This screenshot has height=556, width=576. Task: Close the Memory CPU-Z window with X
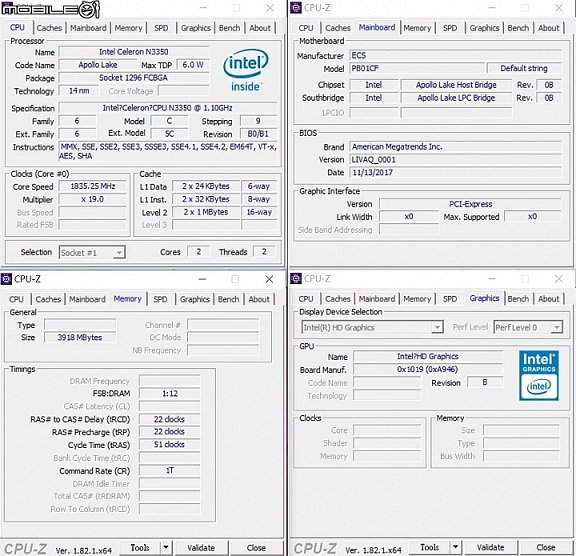coord(269,279)
